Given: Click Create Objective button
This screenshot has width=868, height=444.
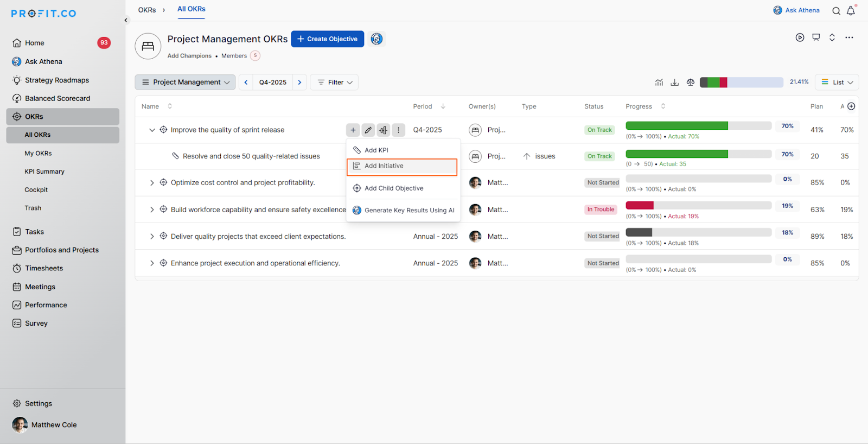Looking at the screenshot, I should (328, 39).
